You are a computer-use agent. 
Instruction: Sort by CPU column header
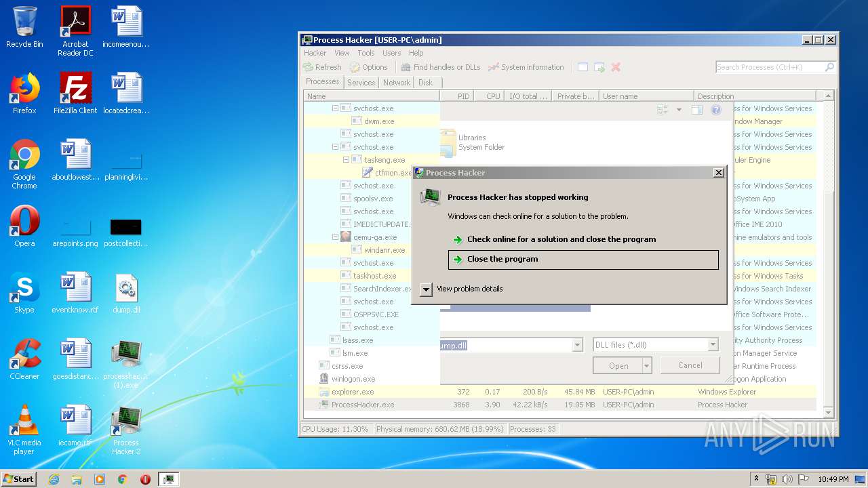coord(488,96)
